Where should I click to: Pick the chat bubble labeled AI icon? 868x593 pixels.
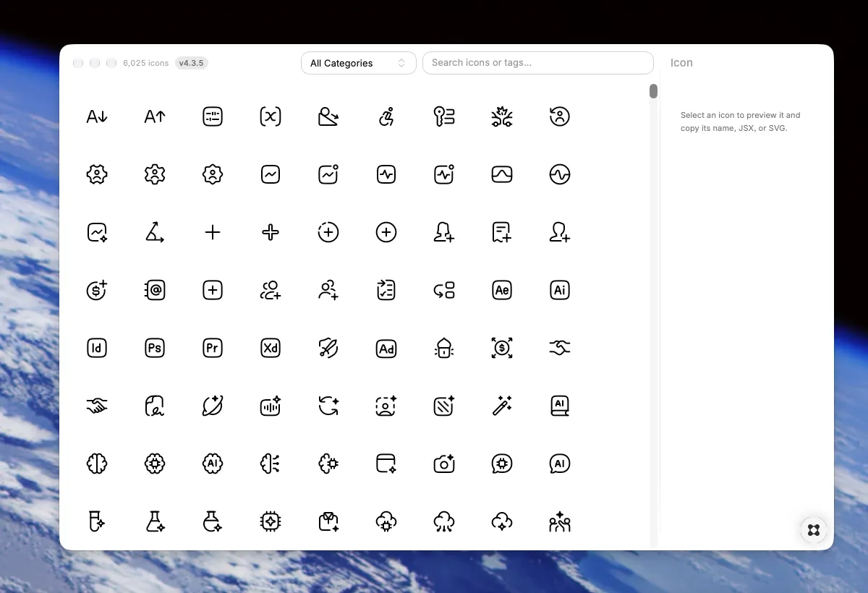point(560,464)
